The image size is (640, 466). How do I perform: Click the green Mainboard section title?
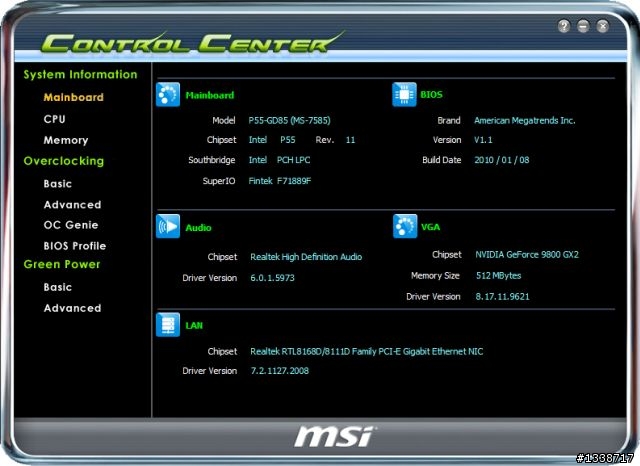[210, 95]
